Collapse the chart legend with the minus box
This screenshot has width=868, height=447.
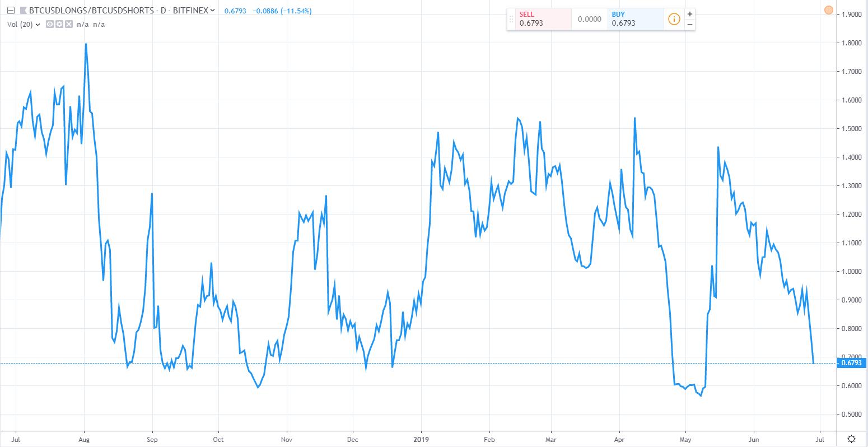click(11, 11)
